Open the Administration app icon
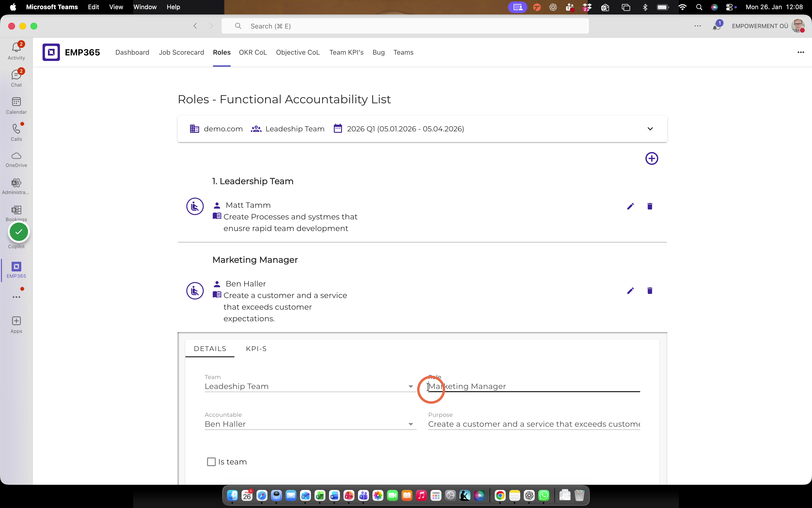Viewport: 812px width, 508px height. click(16, 186)
